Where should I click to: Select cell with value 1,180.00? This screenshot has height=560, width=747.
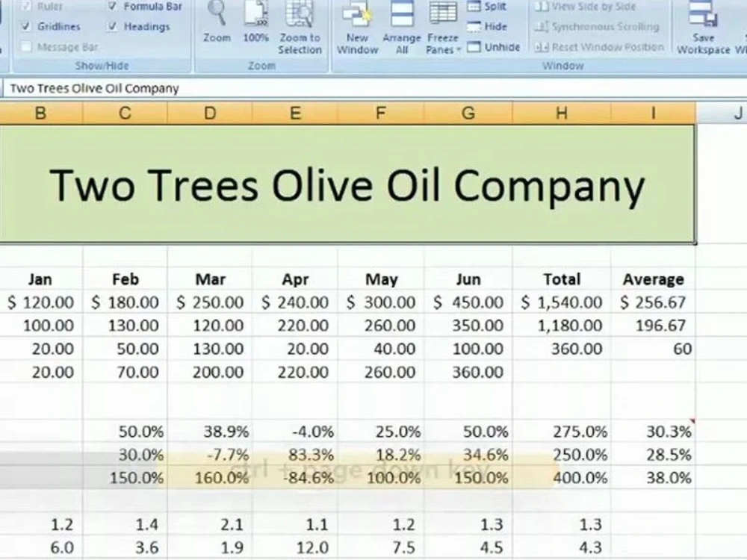[x=562, y=326]
